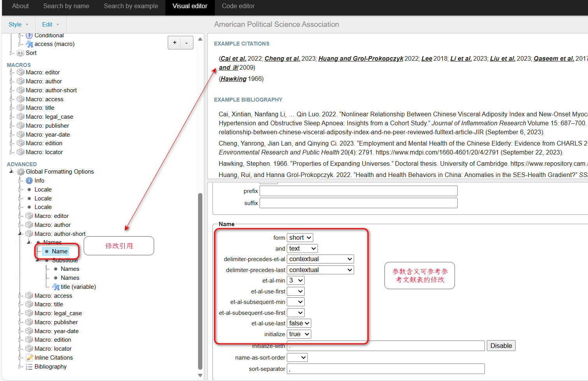588x381 pixels.
Task: Click the cube icon beside Macro: author-short under MACROS
Action: 21,90
